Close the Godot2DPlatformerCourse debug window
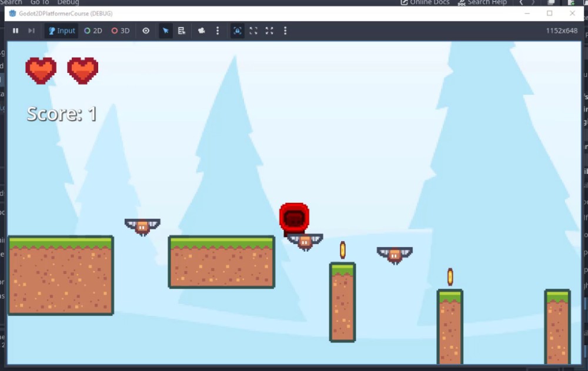The width and height of the screenshot is (588, 371). (572, 14)
